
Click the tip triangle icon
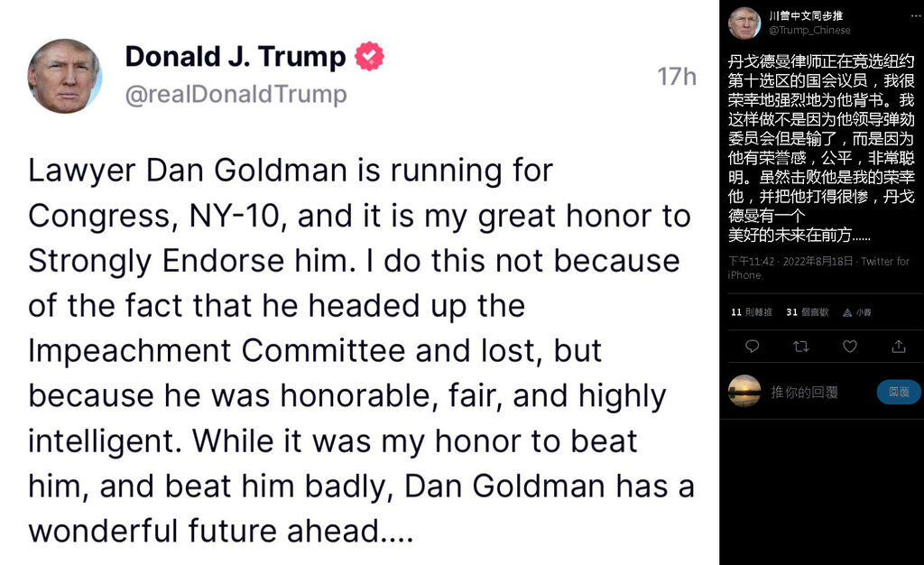pyautogui.click(x=847, y=312)
